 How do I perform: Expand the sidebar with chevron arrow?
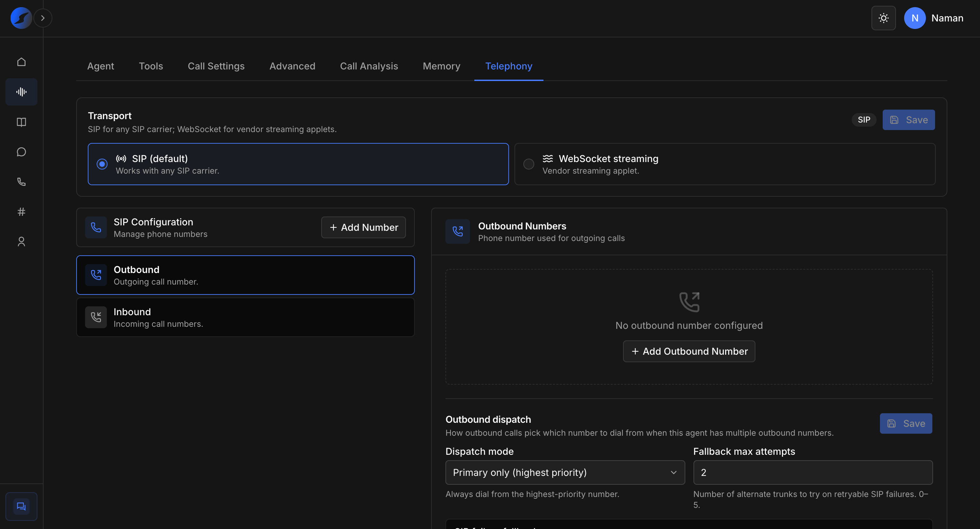tap(43, 18)
